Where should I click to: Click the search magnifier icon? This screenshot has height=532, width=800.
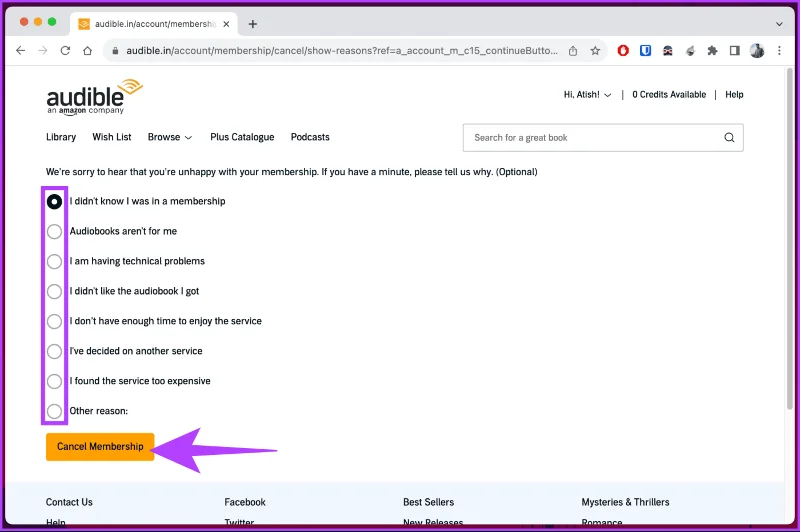click(730, 137)
